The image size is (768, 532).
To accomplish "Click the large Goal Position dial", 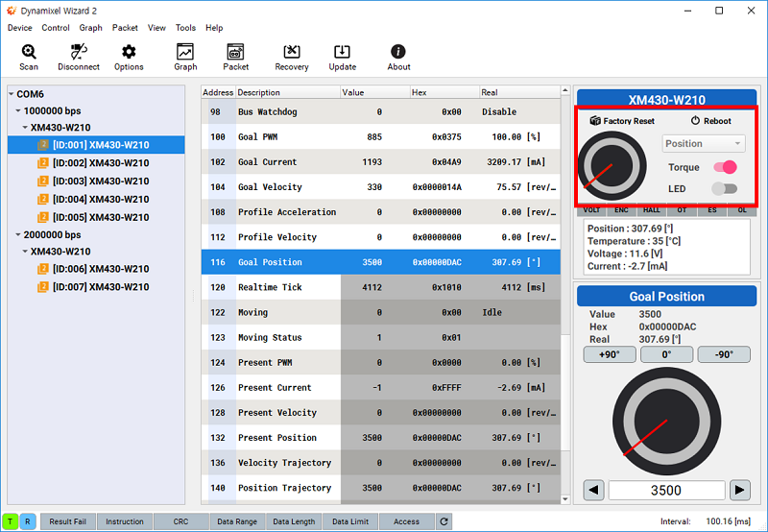I will pyautogui.click(x=666, y=421).
